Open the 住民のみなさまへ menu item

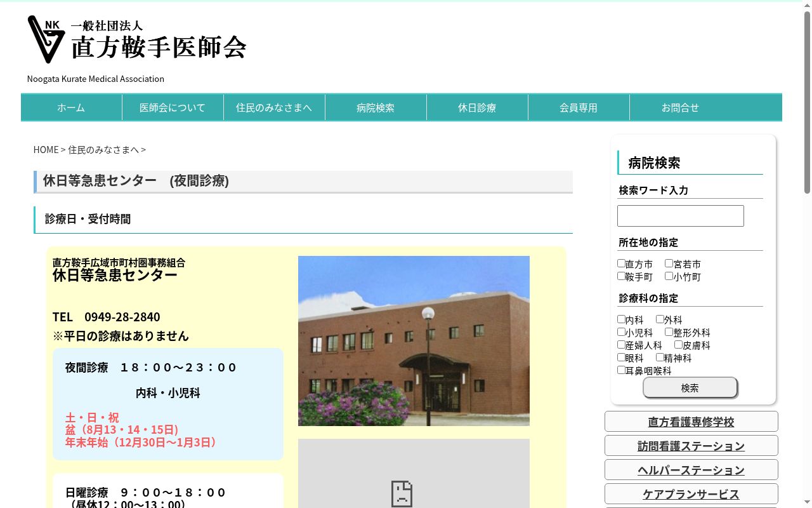(274, 107)
